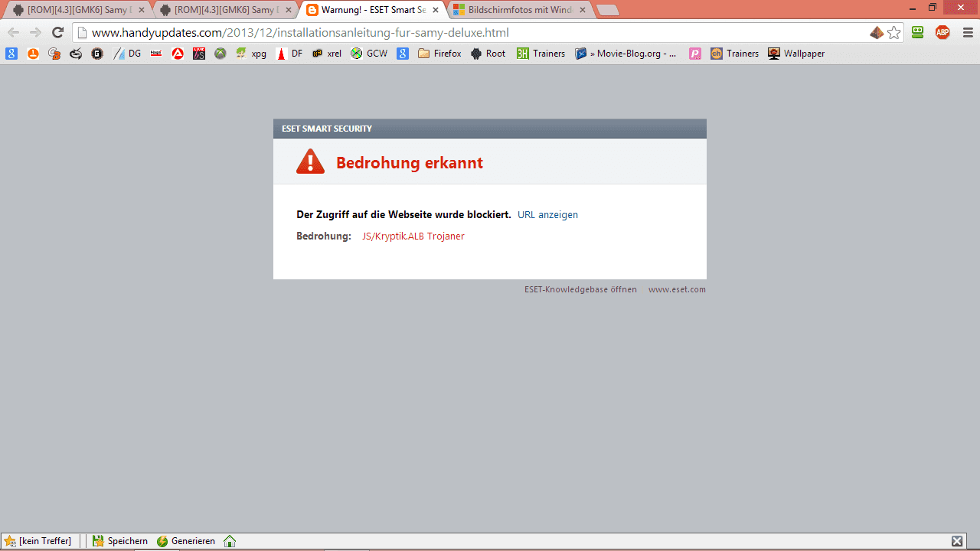The width and height of the screenshot is (980, 551).
Task: Open the Chrome hamburger menu
Action: pyautogui.click(x=968, y=32)
